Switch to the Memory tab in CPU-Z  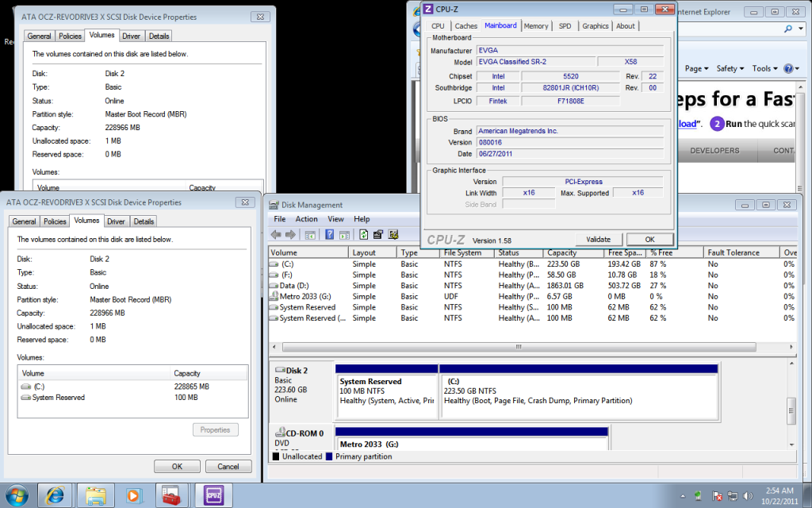[536, 26]
